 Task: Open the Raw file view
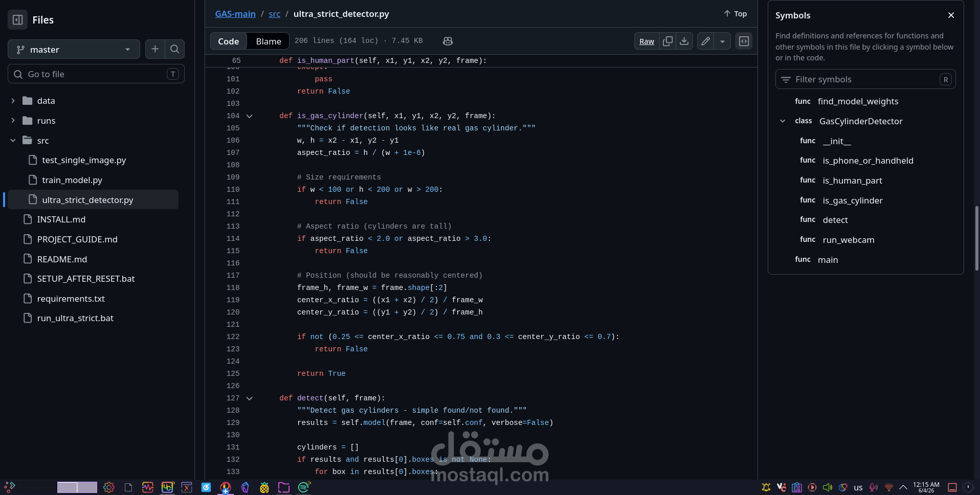[647, 41]
